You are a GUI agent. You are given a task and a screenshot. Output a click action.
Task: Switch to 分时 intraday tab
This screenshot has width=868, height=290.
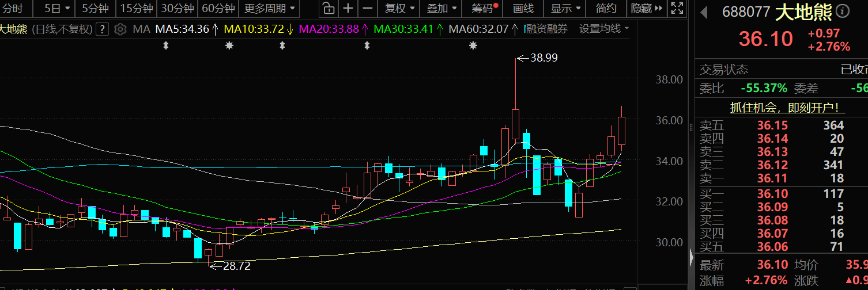(x=13, y=8)
